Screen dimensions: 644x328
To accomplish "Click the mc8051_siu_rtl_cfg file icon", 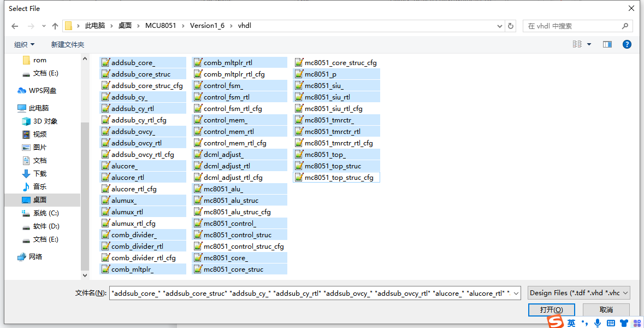I will point(299,108).
